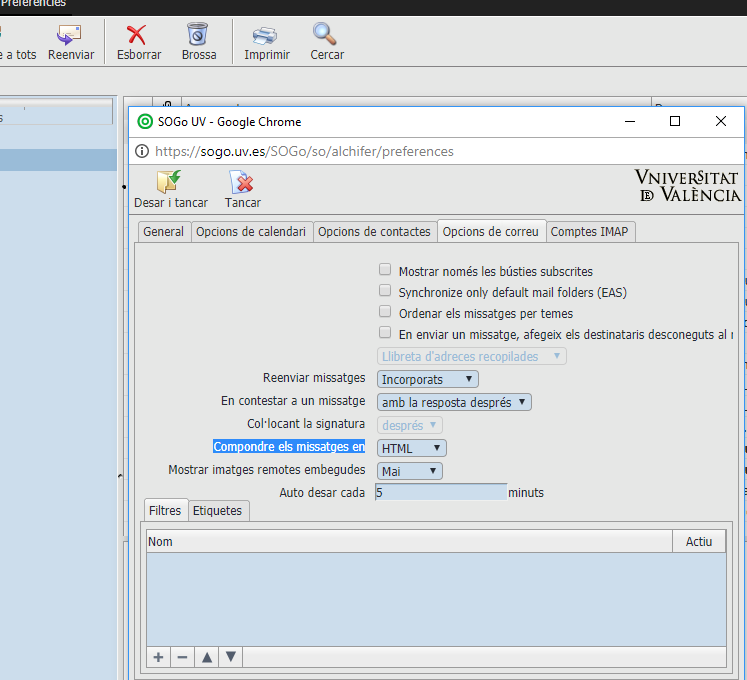Select the Etiquetes tab
This screenshot has height=680, width=747.
pos(217,510)
